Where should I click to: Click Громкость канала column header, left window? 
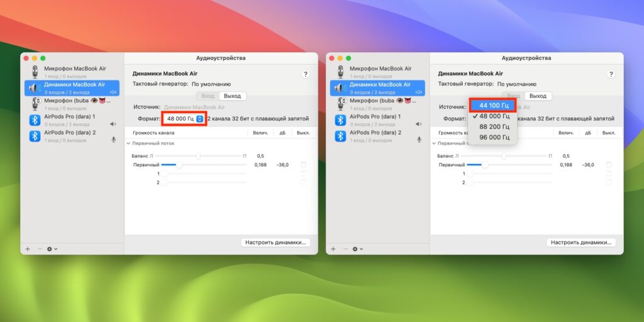pos(153,133)
